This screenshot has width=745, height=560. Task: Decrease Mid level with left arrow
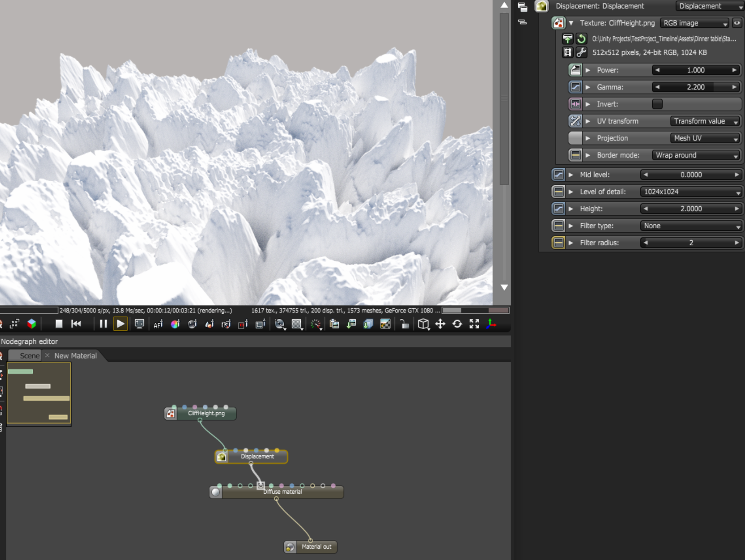[646, 175]
